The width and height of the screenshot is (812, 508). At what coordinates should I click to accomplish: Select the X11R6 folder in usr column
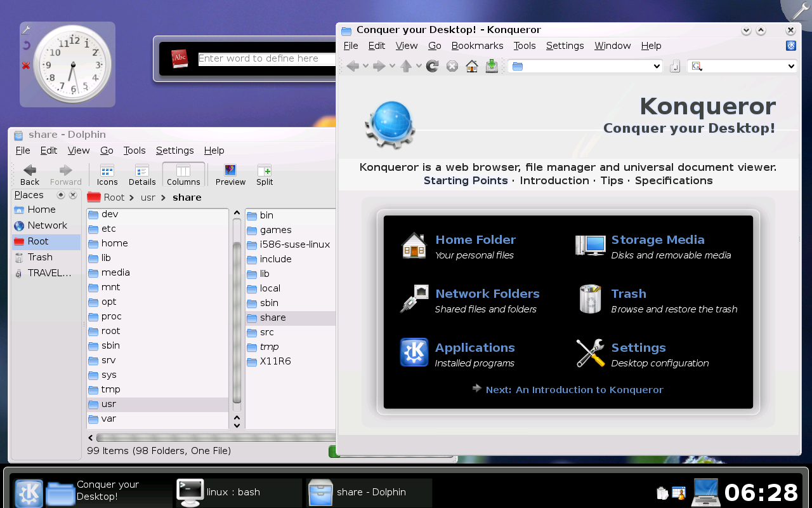pos(291,361)
